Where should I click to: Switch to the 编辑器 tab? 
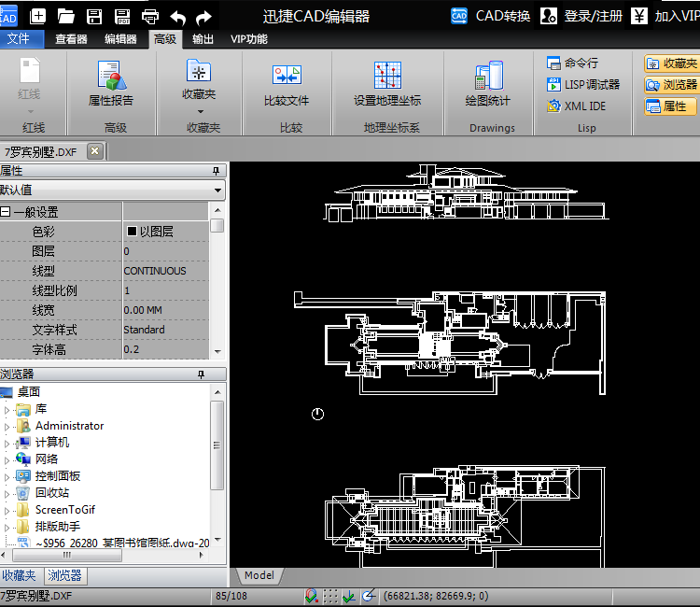120,39
